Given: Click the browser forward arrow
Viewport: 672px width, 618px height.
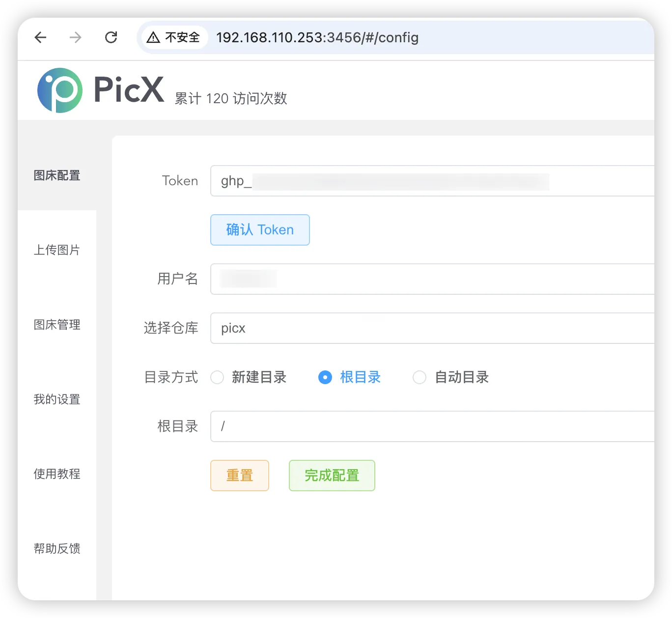Looking at the screenshot, I should 76,37.
